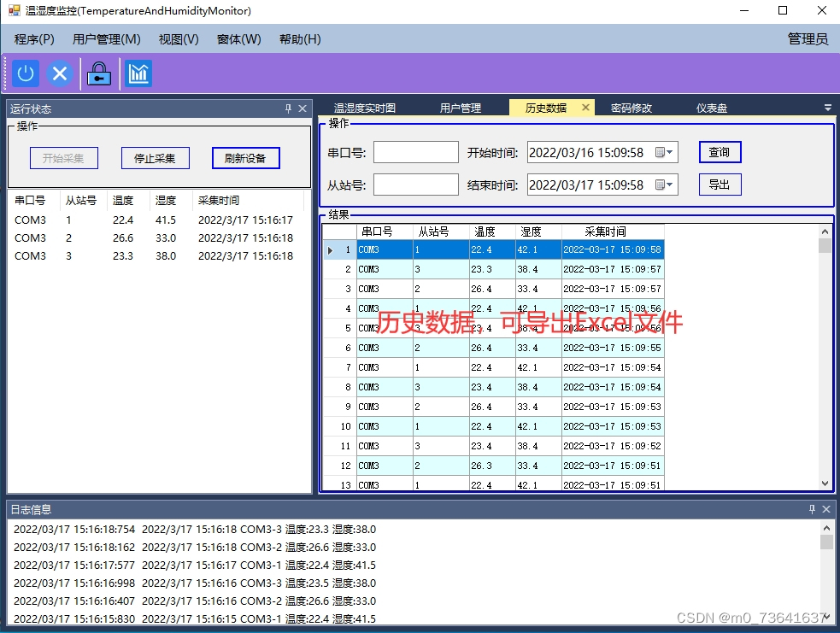Open the 程序(P) menu
This screenshot has width=840, height=633.
pyautogui.click(x=34, y=39)
